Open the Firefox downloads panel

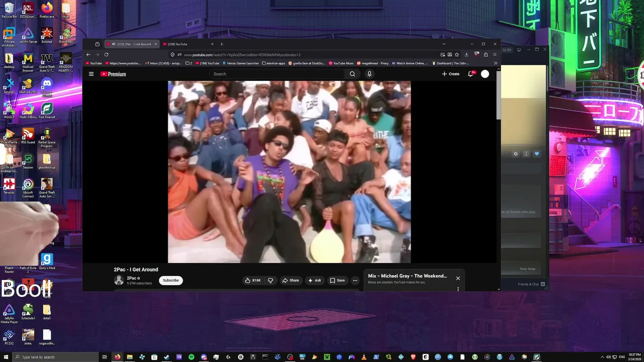(466, 54)
